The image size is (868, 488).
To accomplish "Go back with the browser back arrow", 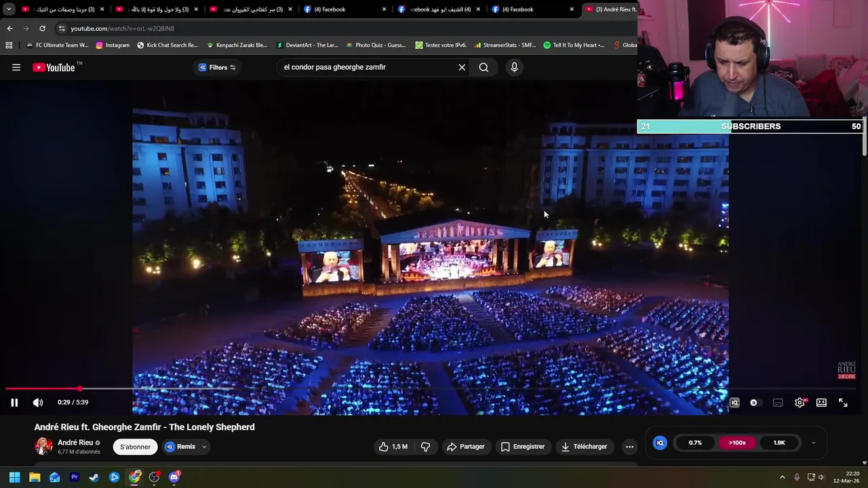I will [x=9, y=28].
